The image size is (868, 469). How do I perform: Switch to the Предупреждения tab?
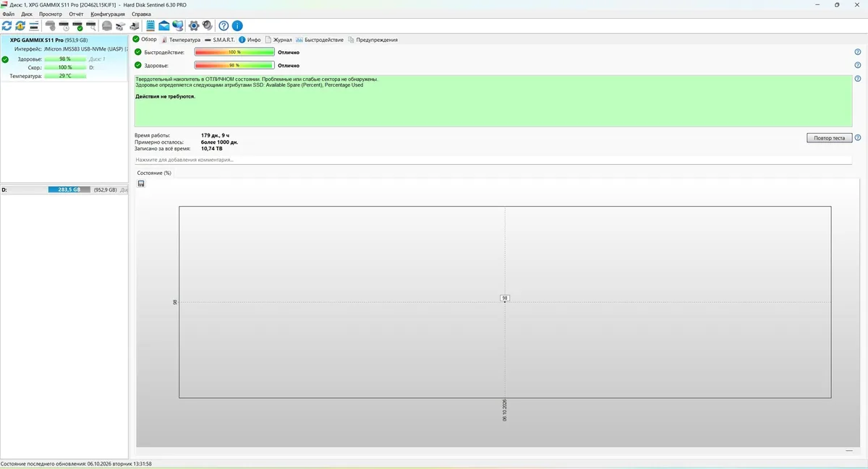373,40
